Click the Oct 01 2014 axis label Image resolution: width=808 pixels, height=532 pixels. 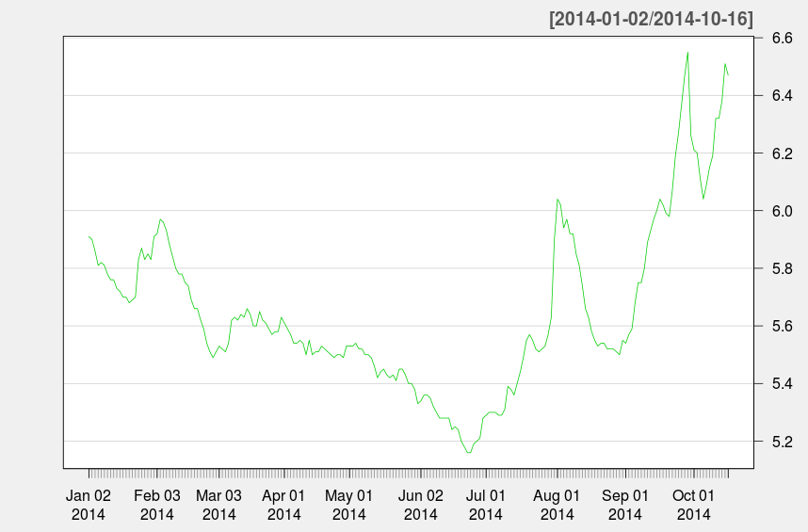(x=694, y=505)
